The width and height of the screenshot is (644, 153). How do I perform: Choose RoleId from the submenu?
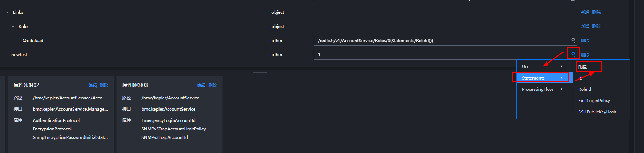click(585, 89)
